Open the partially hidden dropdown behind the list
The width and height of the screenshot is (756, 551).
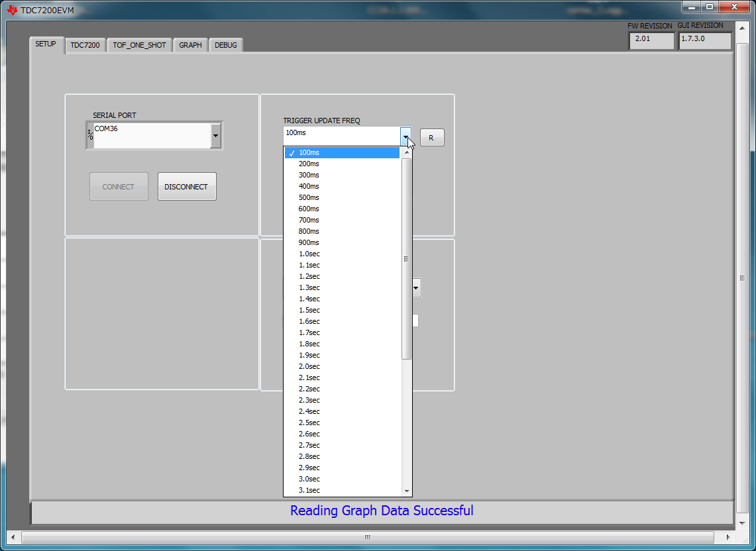coord(417,288)
